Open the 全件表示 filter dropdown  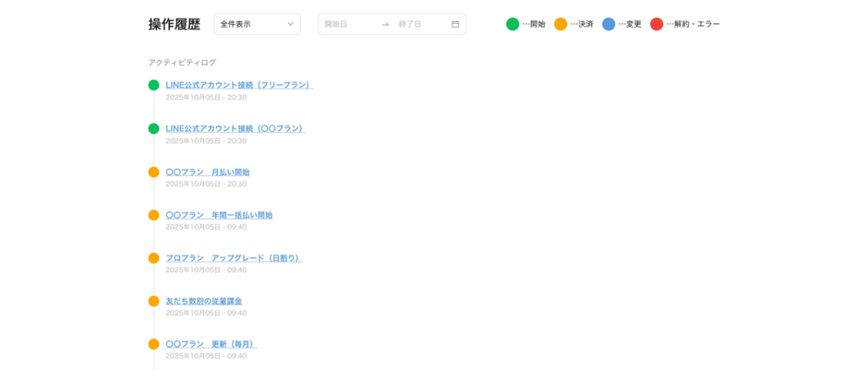click(x=256, y=24)
